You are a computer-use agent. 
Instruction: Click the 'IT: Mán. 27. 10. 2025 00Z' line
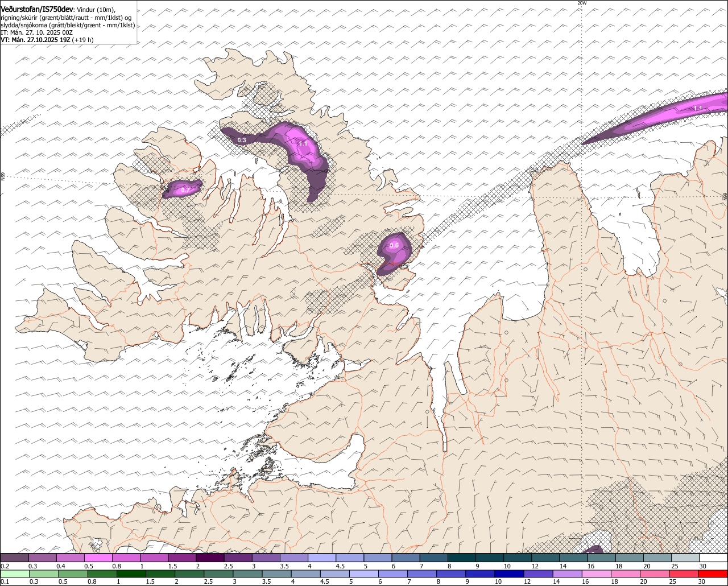pyautogui.click(x=36, y=32)
